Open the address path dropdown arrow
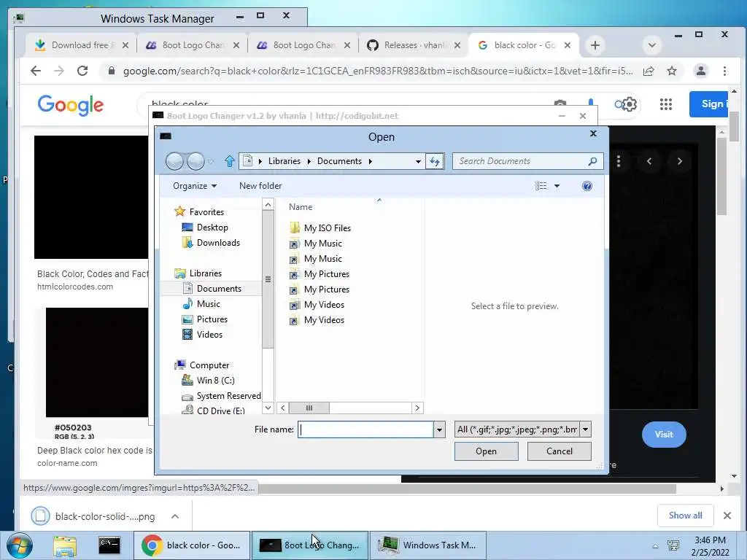Screen dimensions: 747x560 pos(418,161)
